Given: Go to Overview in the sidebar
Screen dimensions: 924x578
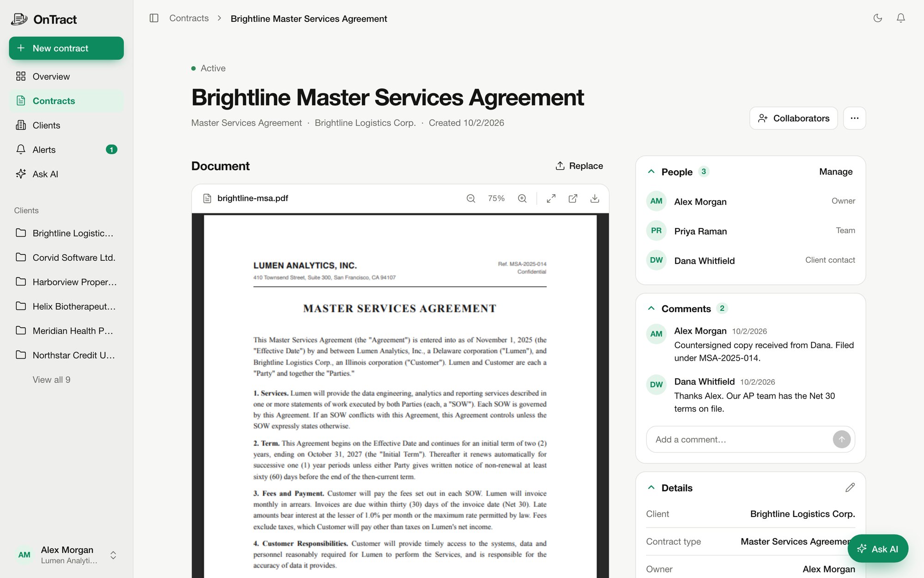Looking at the screenshot, I should click(x=67, y=76).
